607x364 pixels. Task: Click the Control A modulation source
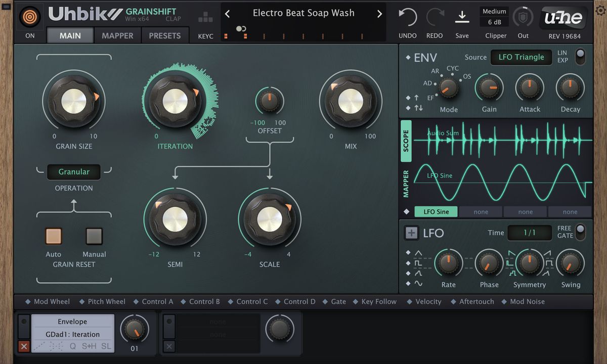tap(153, 302)
